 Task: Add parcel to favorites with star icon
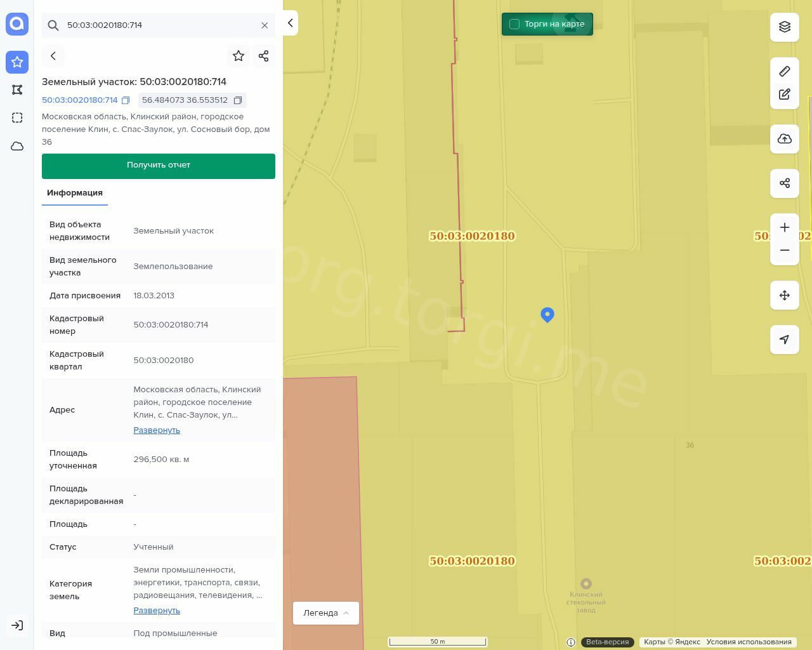pyautogui.click(x=239, y=56)
